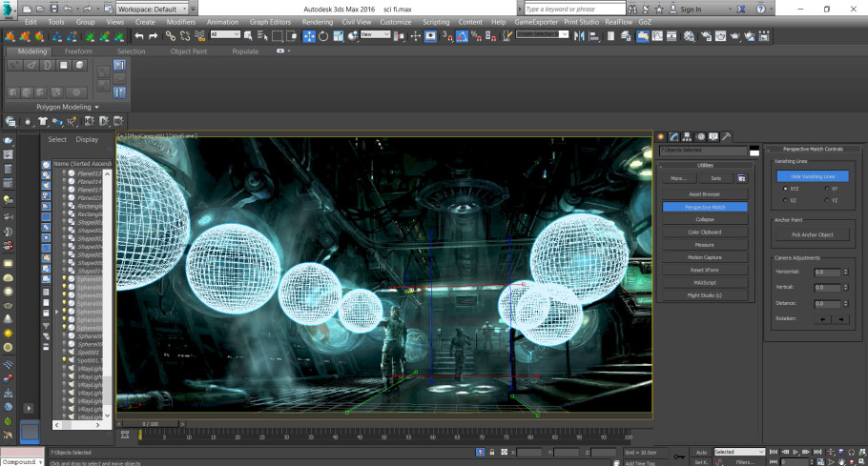Open the Help question mark dropdown arrow

pyautogui.click(x=772, y=10)
